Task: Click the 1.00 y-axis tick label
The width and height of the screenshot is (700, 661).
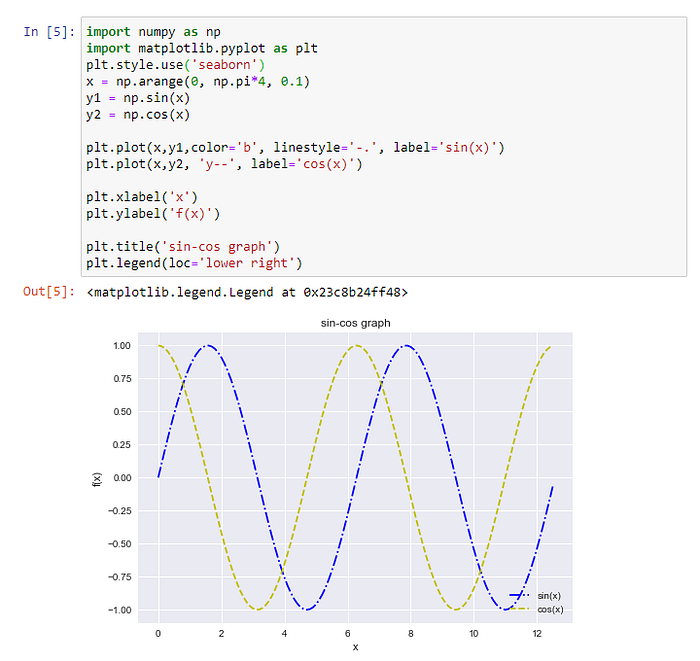Action: coord(122,345)
